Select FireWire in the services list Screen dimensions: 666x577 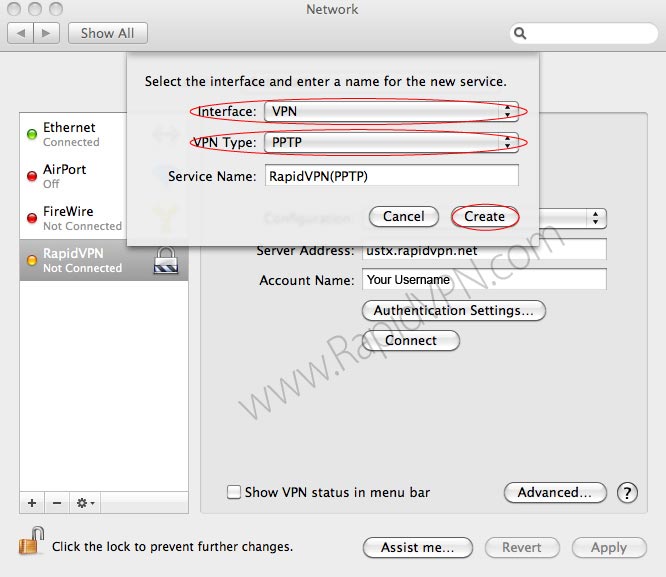tap(73, 218)
